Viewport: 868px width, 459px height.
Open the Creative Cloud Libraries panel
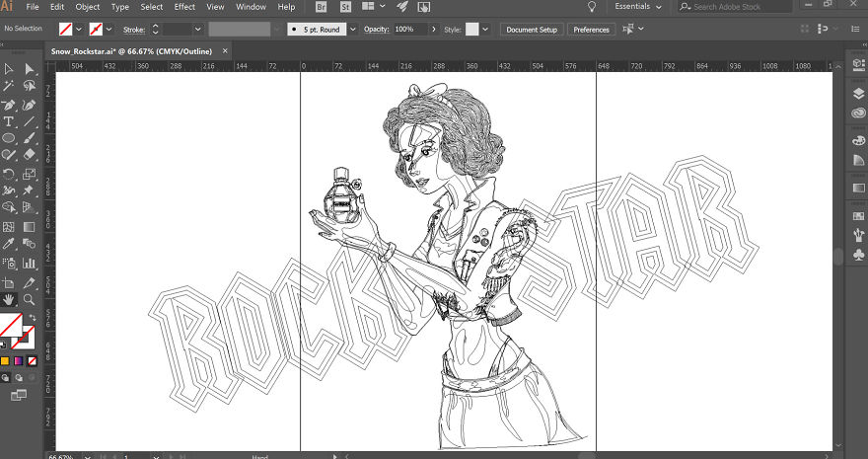tap(855, 115)
